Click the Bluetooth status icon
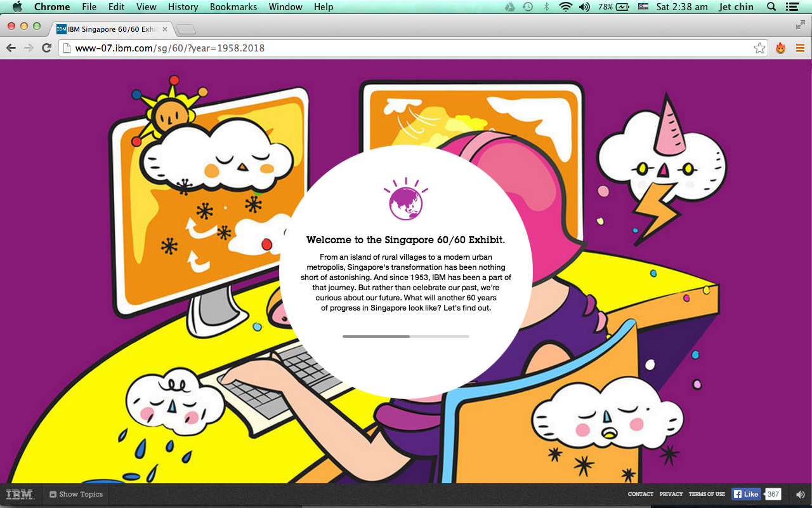This screenshot has height=508, width=812. pyautogui.click(x=547, y=7)
